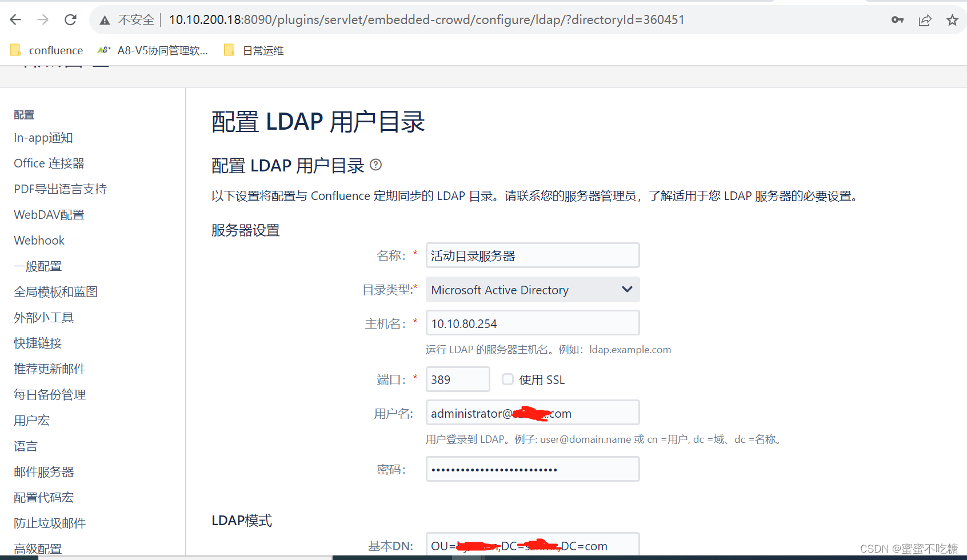Viewport: 967px width, 560px height.
Task: Open 推荐更新邮件 sidebar link
Action: coord(50,369)
